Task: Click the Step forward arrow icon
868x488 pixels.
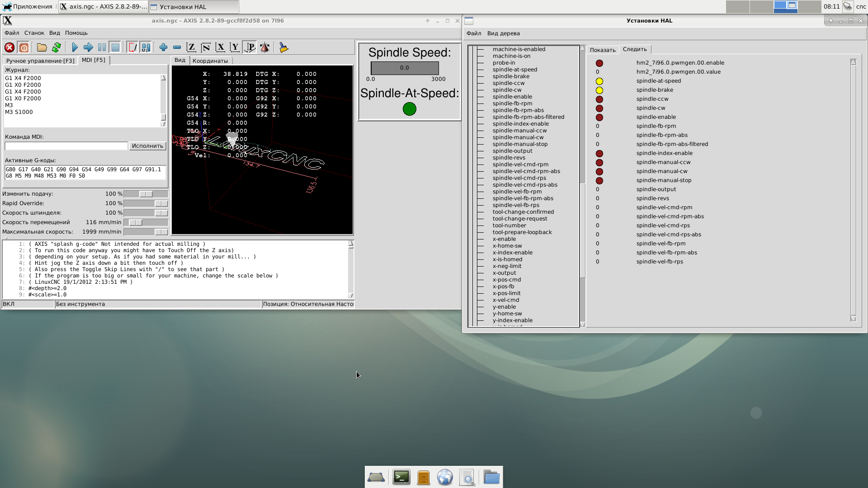Action: coord(88,47)
